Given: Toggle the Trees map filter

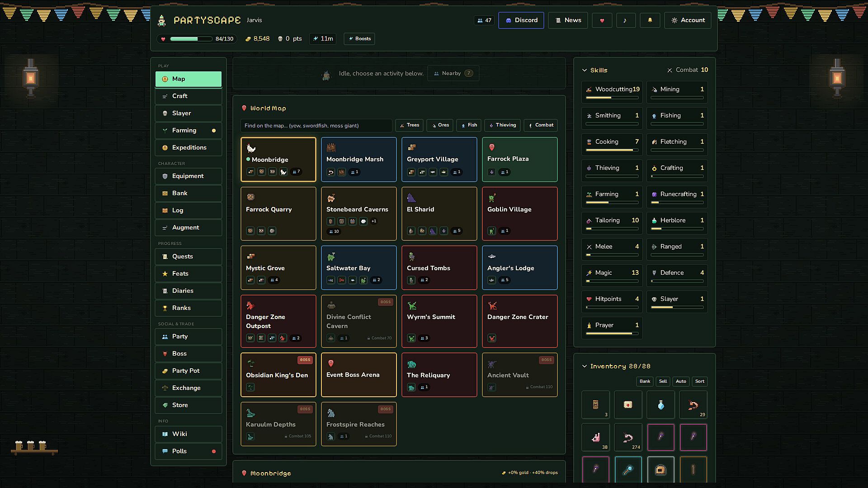Looking at the screenshot, I should (x=409, y=125).
